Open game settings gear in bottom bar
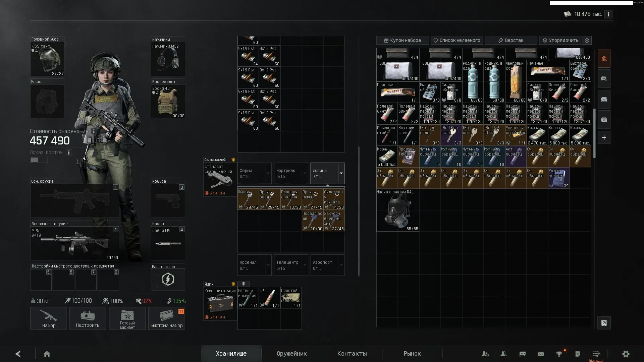 [x=626, y=354]
